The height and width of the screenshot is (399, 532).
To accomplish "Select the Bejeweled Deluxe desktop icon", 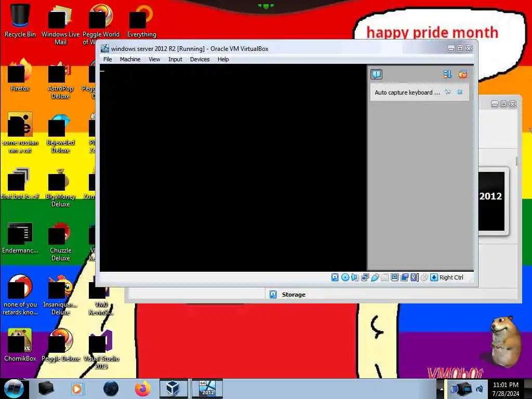I will point(60,134).
